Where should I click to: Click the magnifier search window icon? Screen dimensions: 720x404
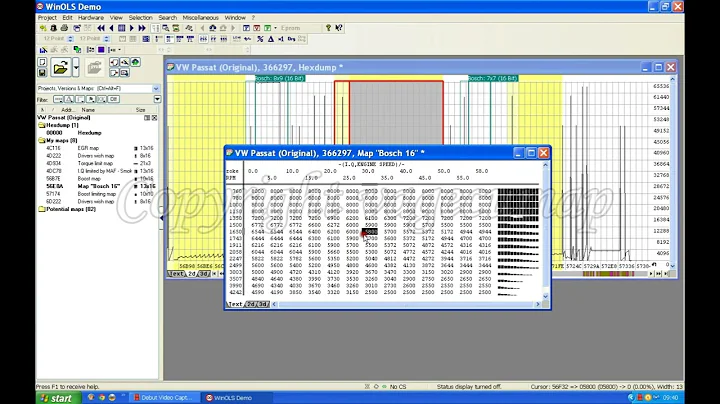click(165, 28)
